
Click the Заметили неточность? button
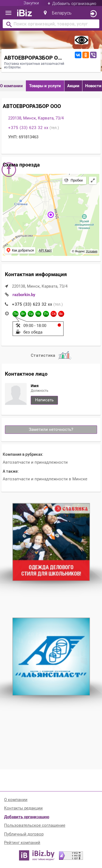coord(51,429)
